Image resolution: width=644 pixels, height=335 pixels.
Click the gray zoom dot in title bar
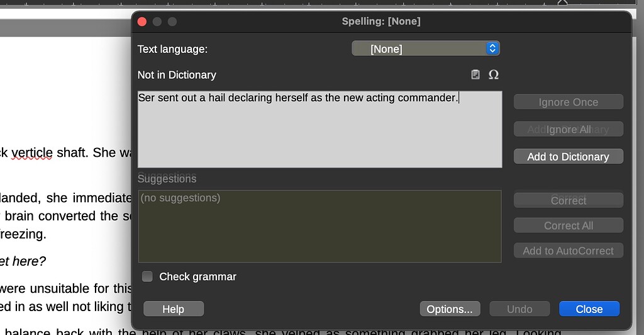172,22
